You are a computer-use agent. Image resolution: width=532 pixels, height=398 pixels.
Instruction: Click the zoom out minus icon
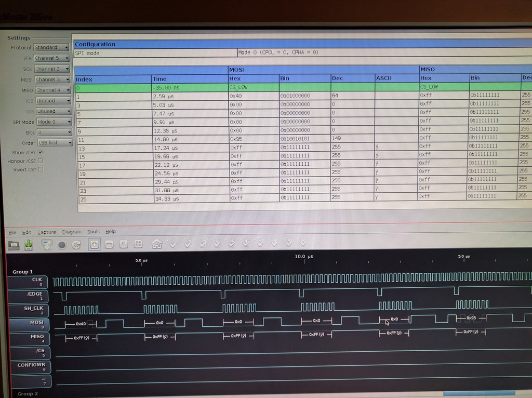click(x=109, y=244)
